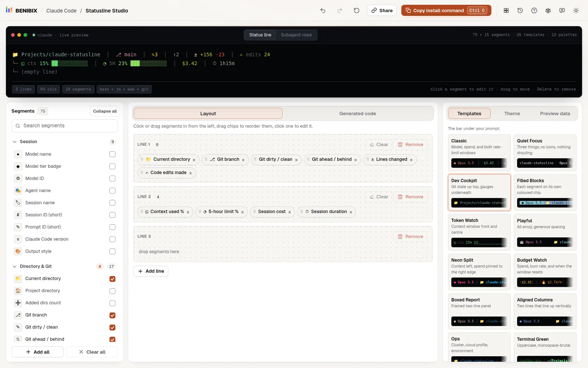Open the feedback speech bubble icon
The height and width of the screenshot is (368, 588).
562,11
